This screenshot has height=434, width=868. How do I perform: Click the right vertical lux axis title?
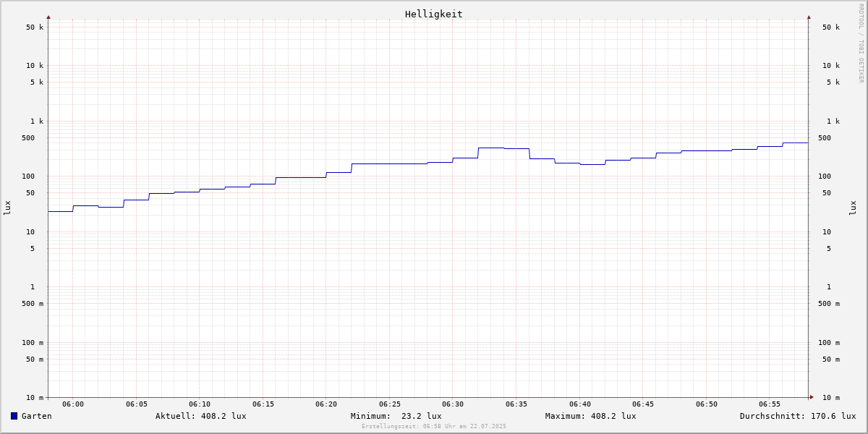click(853, 208)
